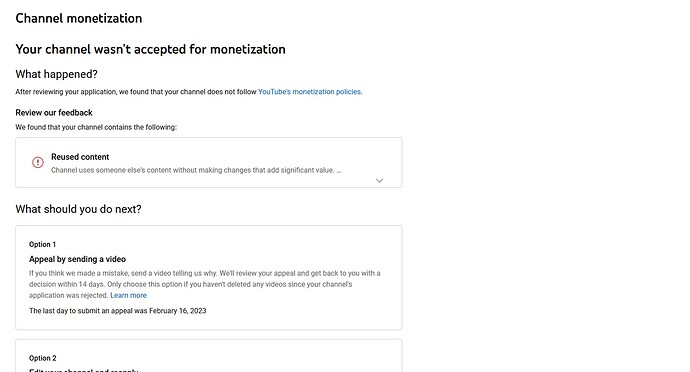The height and width of the screenshot is (372, 690).
Task: Click the channel wasn't accepted heading
Action: [x=150, y=49]
